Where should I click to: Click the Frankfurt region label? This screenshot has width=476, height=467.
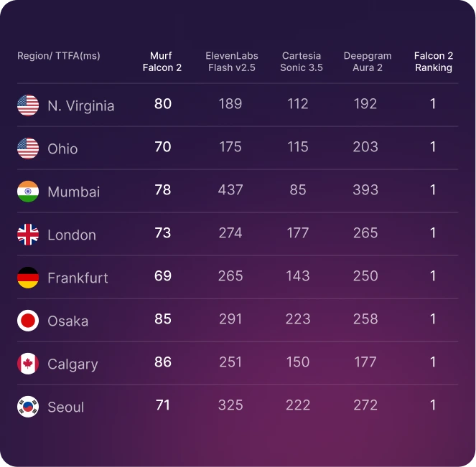78,278
